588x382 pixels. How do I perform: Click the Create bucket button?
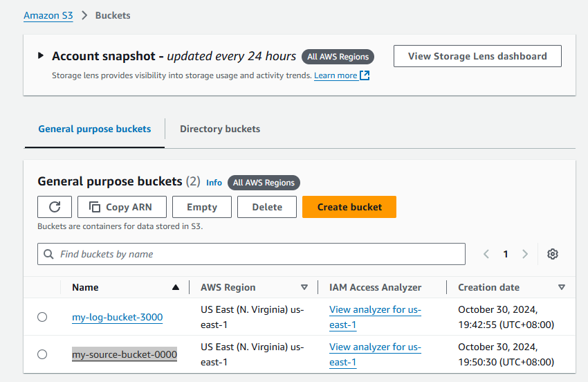pyautogui.click(x=349, y=207)
